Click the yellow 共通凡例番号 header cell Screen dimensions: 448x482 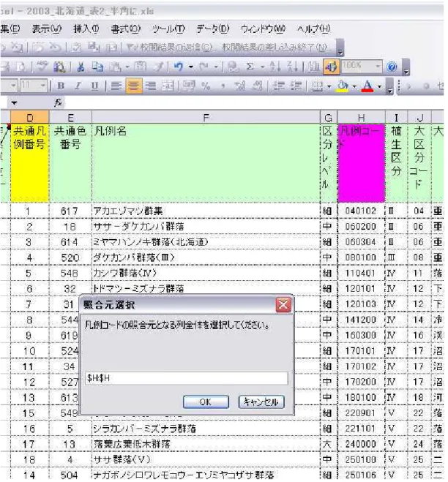tap(30, 163)
